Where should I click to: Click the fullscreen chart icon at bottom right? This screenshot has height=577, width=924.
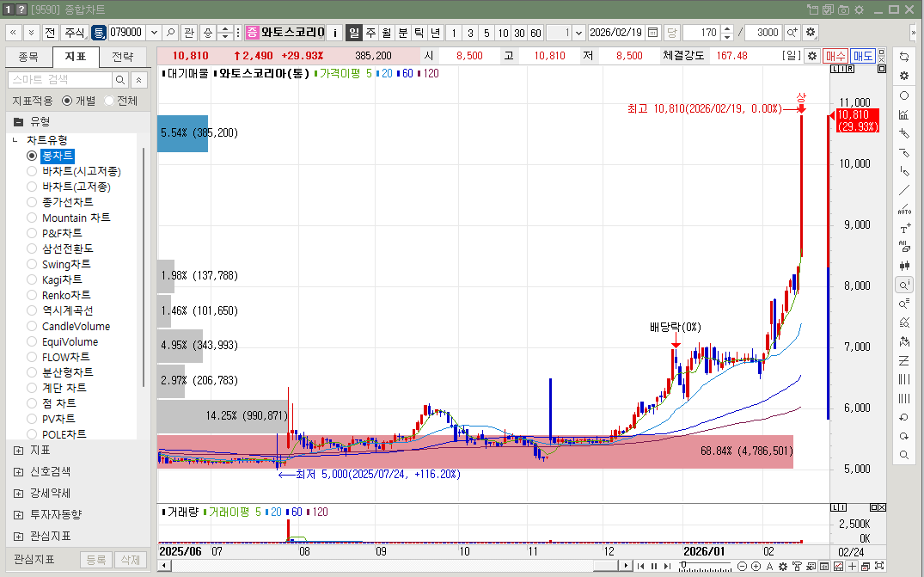click(x=879, y=567)
